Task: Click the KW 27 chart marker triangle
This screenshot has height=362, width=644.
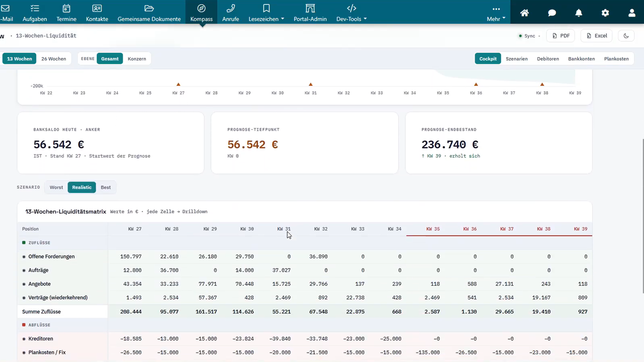Action: 178,84
